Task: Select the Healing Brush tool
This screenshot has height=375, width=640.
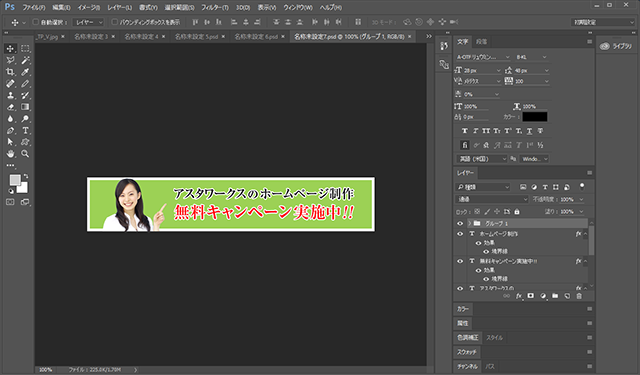Action: point(10,84)
